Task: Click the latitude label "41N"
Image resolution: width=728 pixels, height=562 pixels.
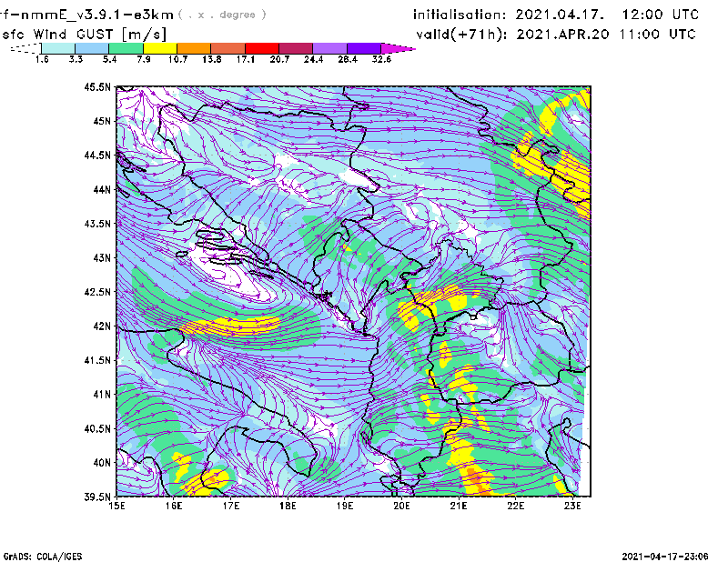Action: [x=102, y=395]
